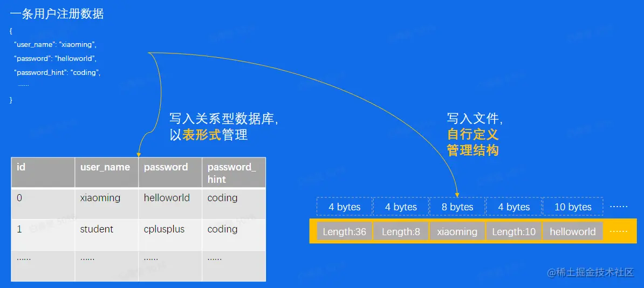Click the xiaoming block in the yellow bar
Viewport: 644px width, 288px height.
click(x=457, y=231)
